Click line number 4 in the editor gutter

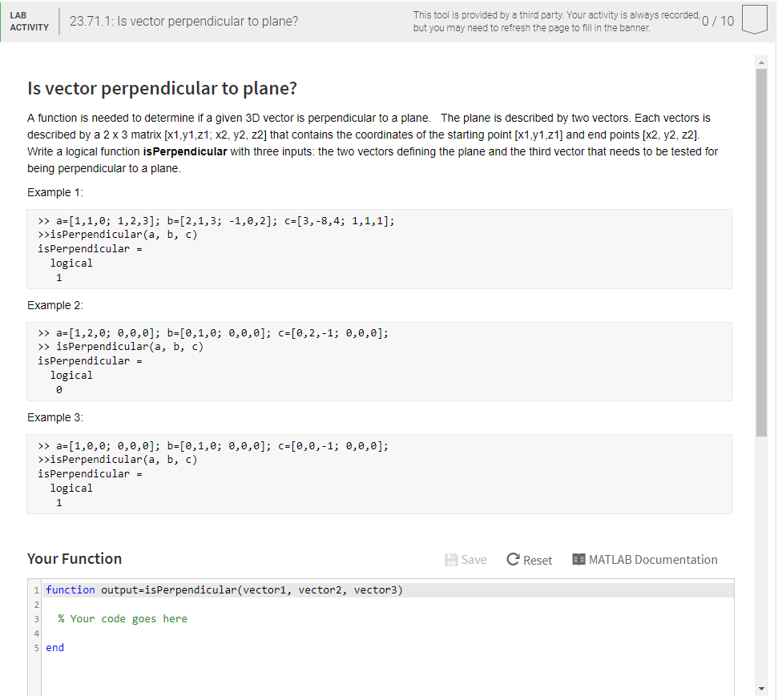[x=36, y=633]
